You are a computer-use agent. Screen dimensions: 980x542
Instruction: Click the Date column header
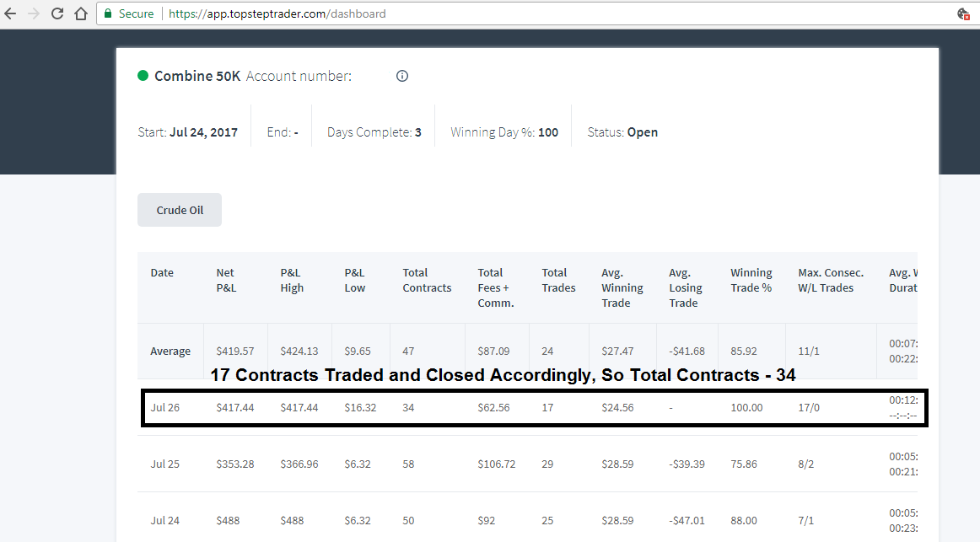coord(162,273)
